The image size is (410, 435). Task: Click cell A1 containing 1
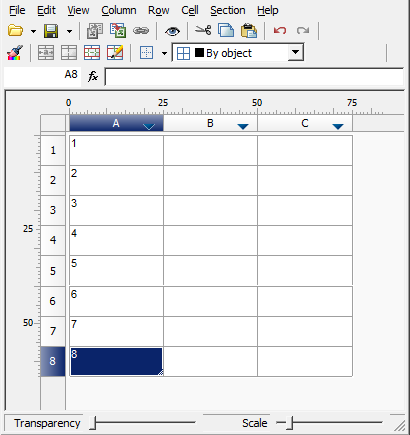116,150
